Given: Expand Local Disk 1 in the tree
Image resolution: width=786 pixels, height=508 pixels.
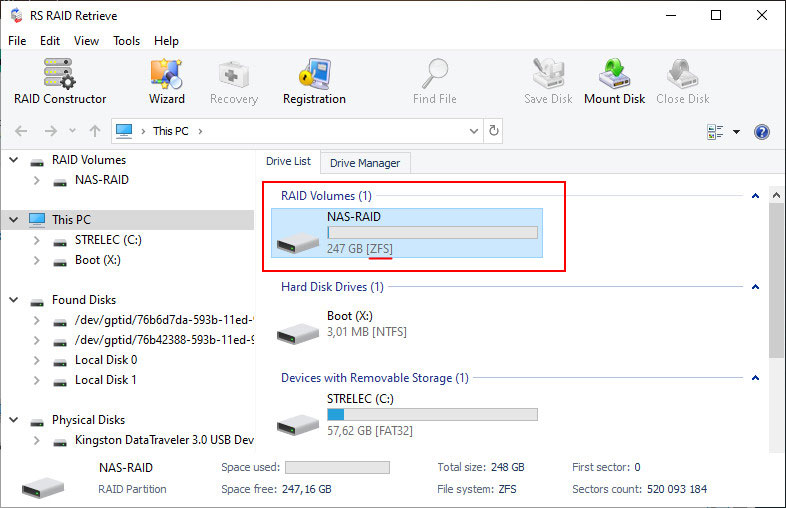Looking at the screenshot, I should 36,380.
